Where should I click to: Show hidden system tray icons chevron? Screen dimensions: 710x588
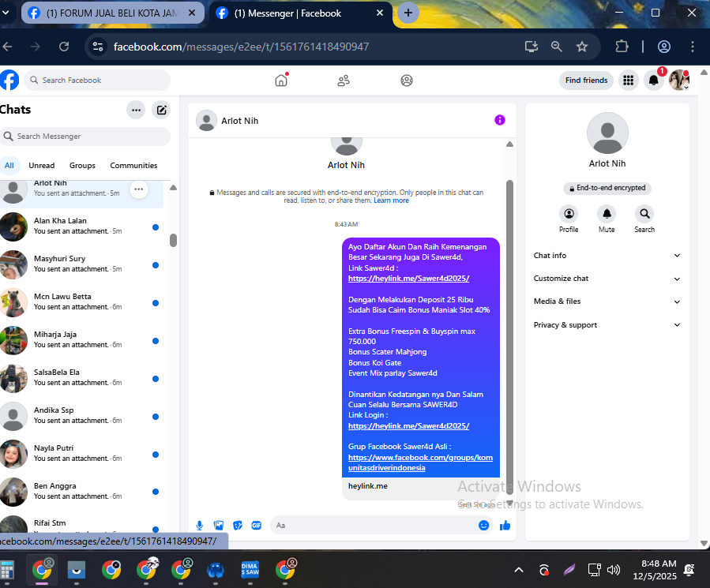(519, 570)
